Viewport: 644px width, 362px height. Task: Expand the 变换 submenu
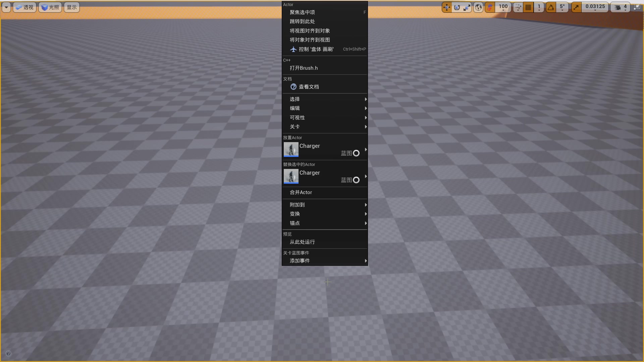325,214
